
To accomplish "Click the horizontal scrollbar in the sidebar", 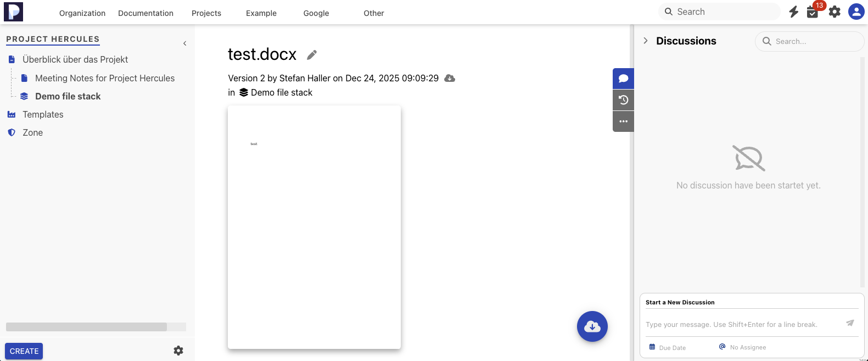I will pyautogui.click(x=86, y=327).
